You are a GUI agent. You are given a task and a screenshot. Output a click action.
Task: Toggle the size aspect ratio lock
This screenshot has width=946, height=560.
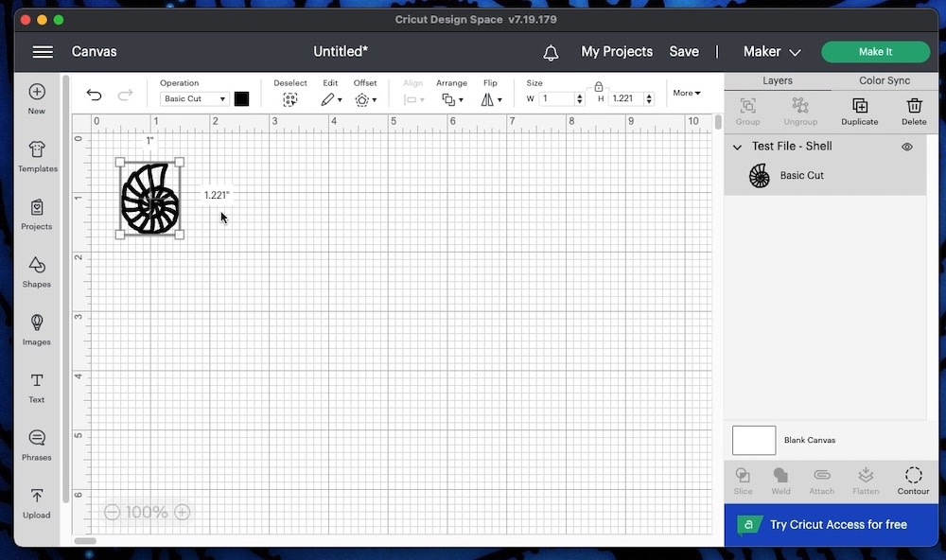(x=598, y=87)
